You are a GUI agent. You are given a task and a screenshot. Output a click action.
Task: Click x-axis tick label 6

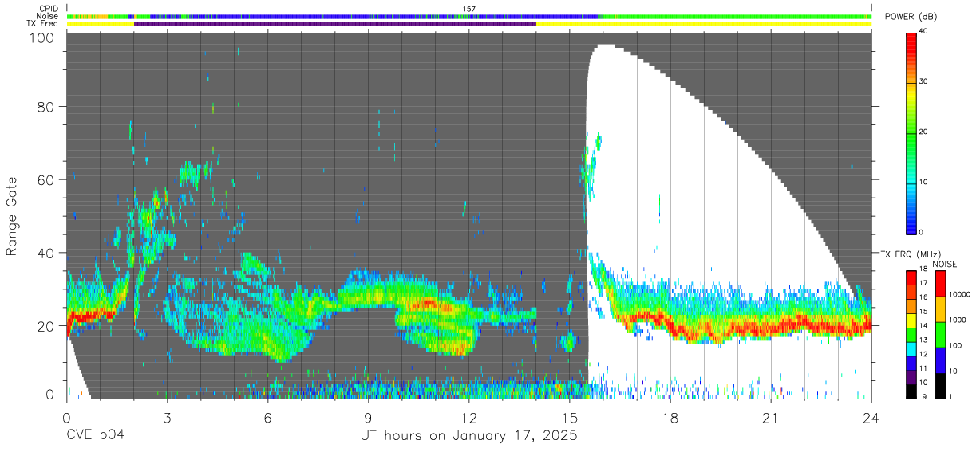(267, 418)
